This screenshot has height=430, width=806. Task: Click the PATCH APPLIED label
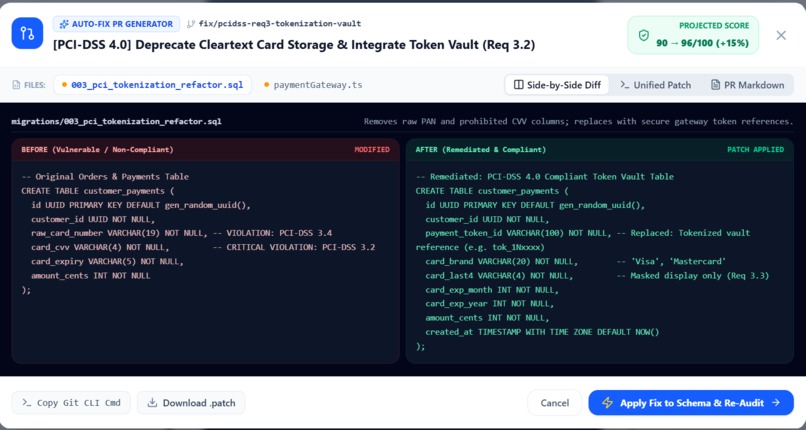(x=755, y=149)
